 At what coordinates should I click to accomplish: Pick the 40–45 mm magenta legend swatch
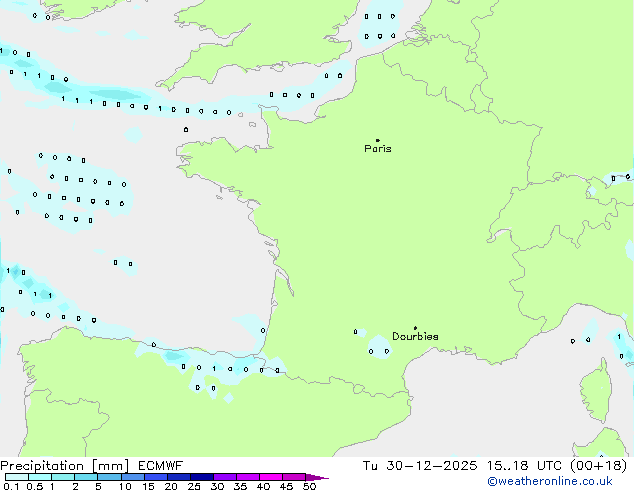271,477
